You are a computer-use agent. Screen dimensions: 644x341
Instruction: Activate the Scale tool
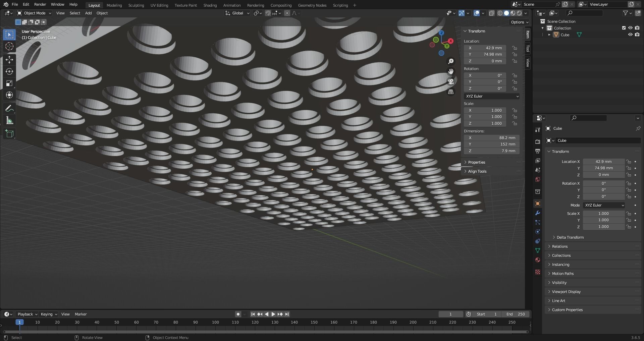9,83
